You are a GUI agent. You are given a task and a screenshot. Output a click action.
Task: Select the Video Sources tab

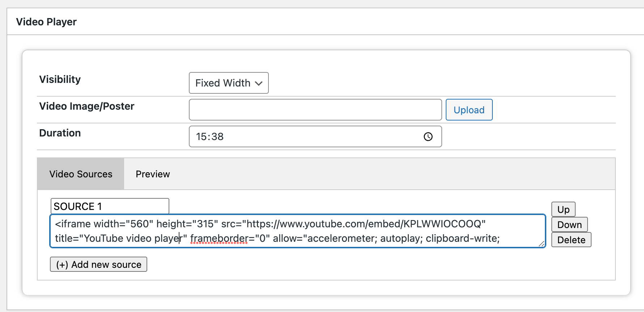tap(81, 174)
